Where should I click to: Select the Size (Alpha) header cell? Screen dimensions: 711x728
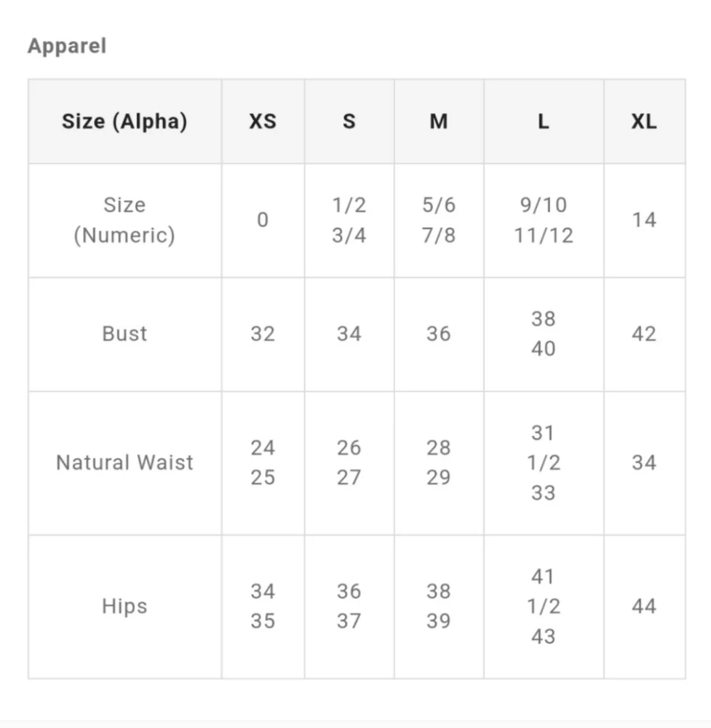pos(124,121)
